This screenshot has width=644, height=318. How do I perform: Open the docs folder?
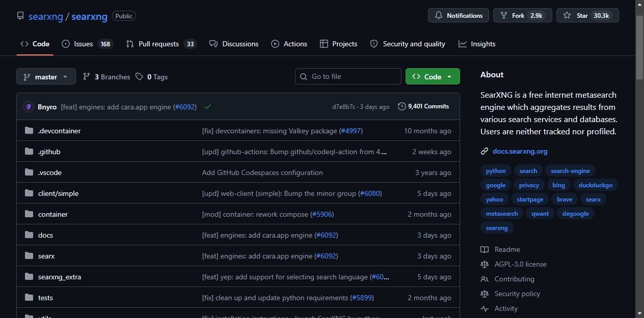point(46,235)
